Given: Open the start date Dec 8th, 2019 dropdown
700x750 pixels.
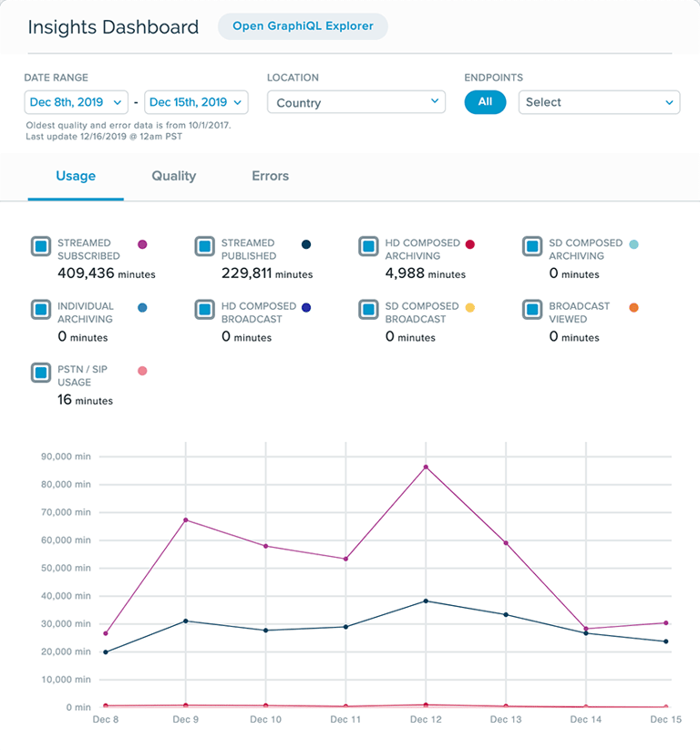Looking at the screenshot, I should [73, 102].
